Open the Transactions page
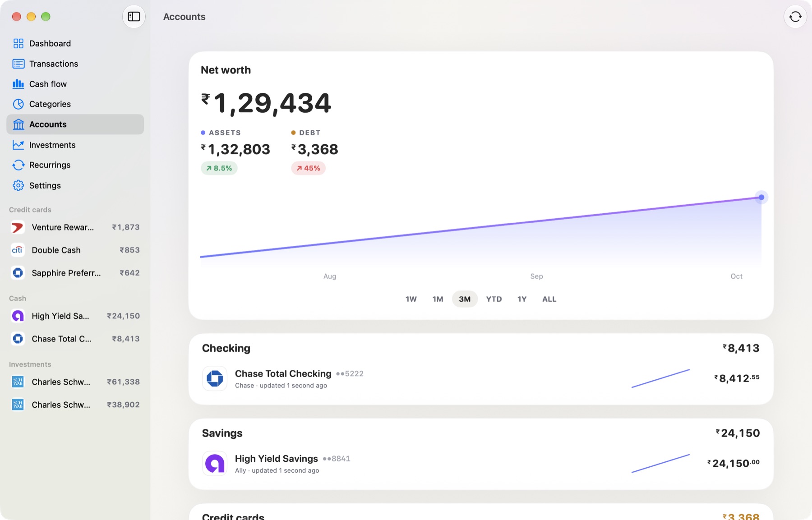Screen dimensions: 812x520 tap(75, 64)
